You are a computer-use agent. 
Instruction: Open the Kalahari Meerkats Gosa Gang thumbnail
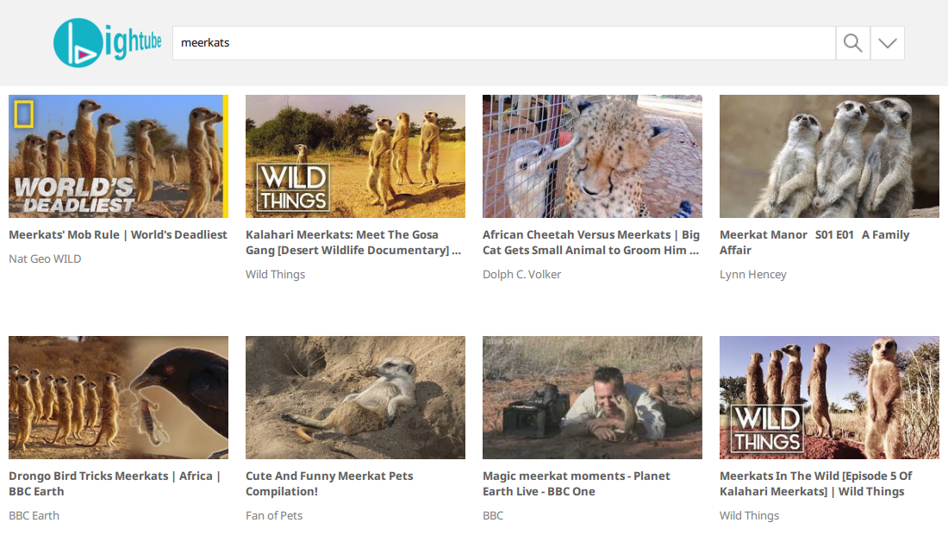[355, 156]
